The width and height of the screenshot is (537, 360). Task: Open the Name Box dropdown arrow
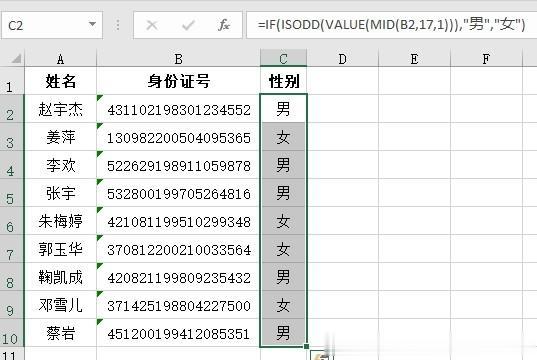click(x=92, y=24)
